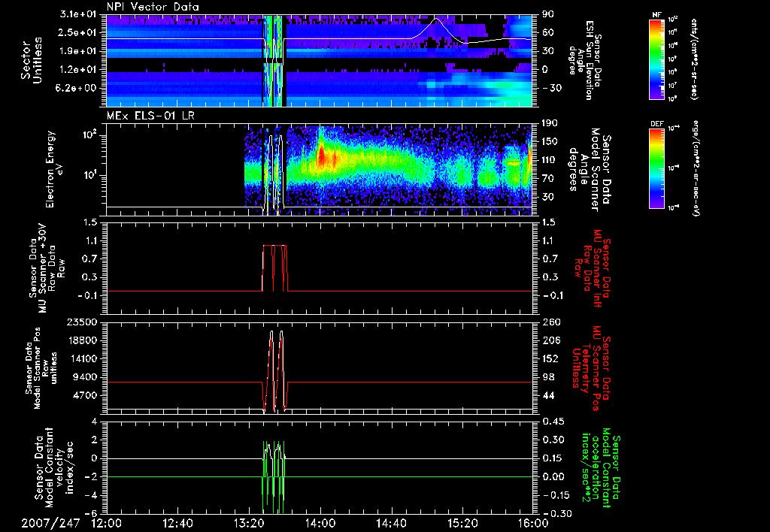Click the 14:00 time tick label

click(320, 524)
